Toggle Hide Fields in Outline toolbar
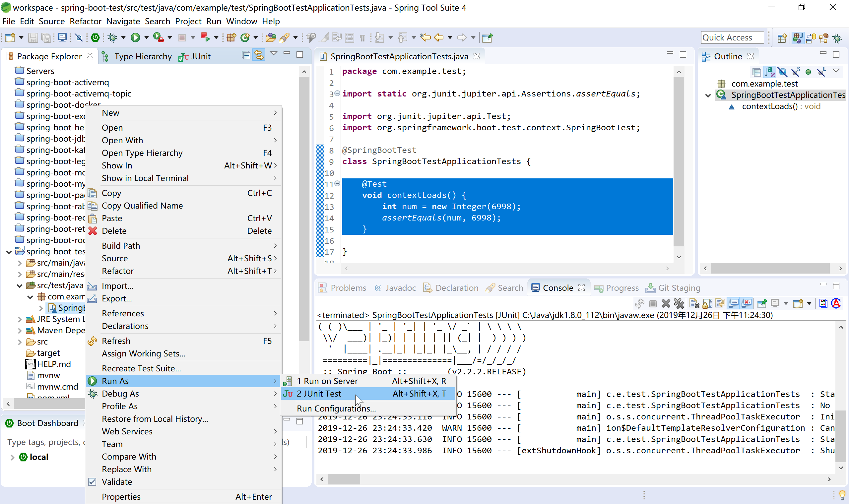 coord(782,72)
